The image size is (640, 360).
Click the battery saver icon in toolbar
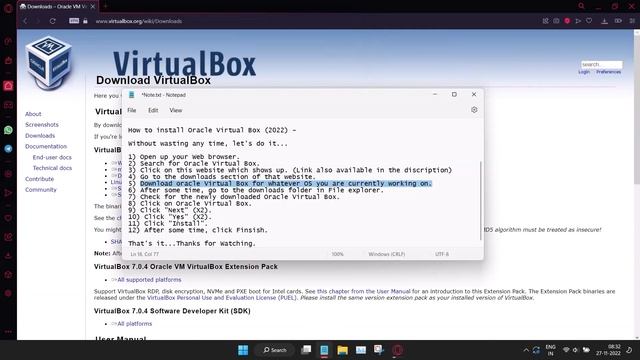click(x=618, y=21)
